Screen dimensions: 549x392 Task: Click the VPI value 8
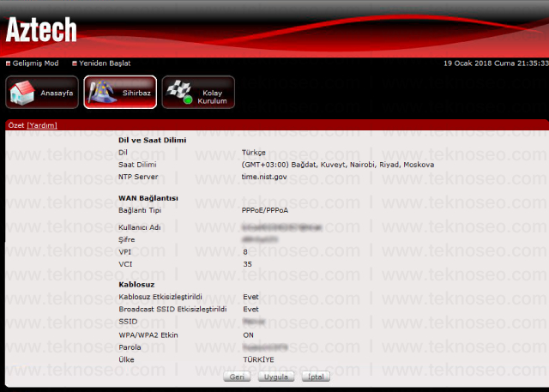245,252
